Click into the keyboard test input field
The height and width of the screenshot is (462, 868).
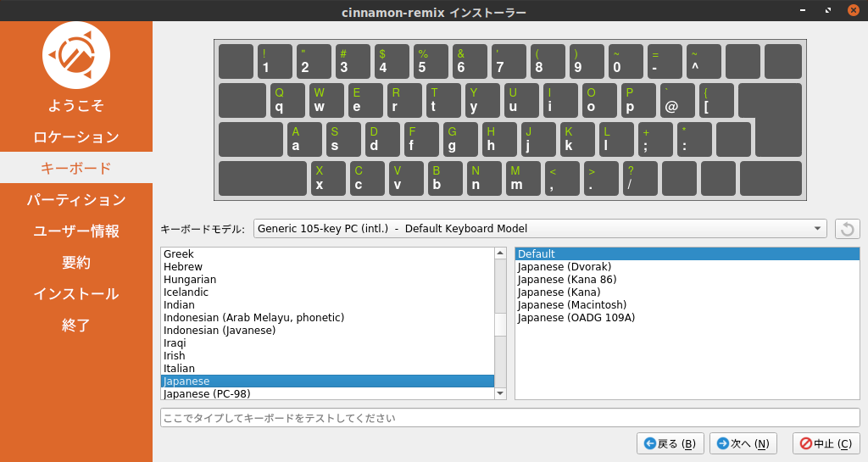tap(509, 418)
